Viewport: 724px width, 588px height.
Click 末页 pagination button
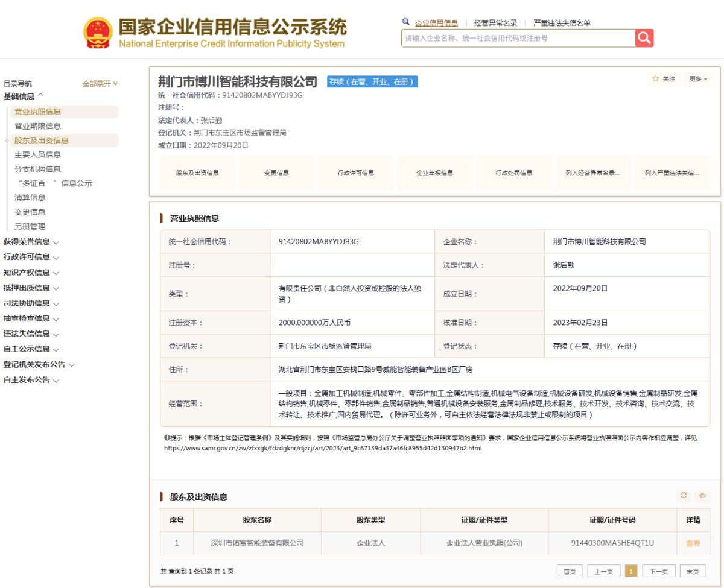pyautogui.click(x=693, y=571)
